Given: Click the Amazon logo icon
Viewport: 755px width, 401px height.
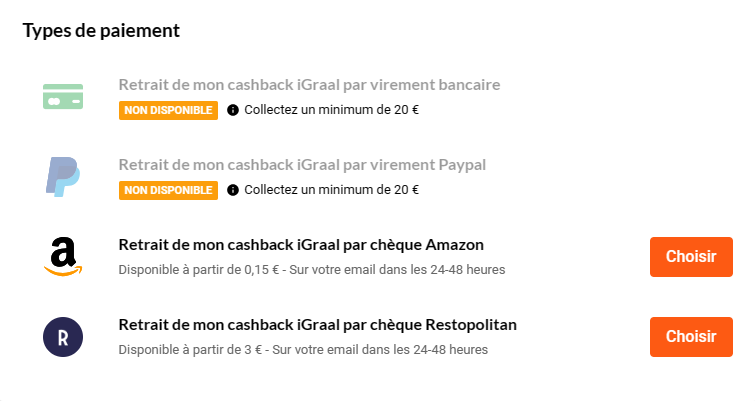Looking at the screenshot, I should pyautogui.click(x=62, y=256).
